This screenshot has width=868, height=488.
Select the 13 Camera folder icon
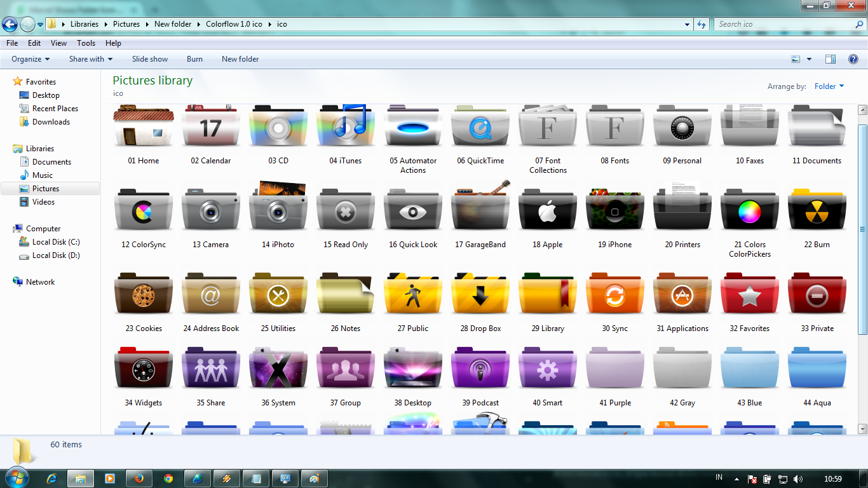click(211, 210)
